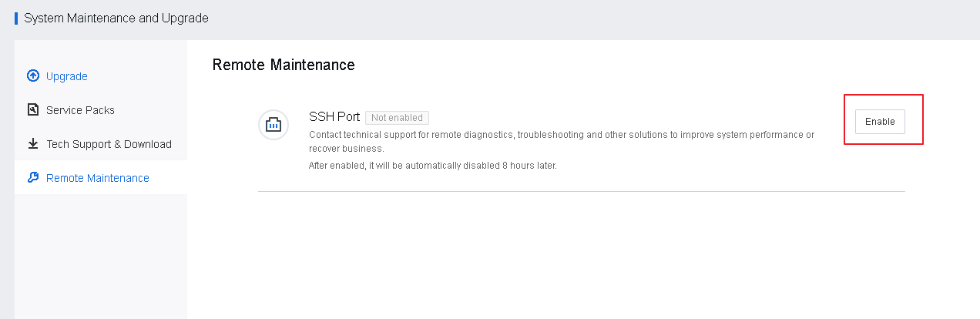The image size is (980, 319).
Task: Go to Service Packs section
Action: [80, 110]
